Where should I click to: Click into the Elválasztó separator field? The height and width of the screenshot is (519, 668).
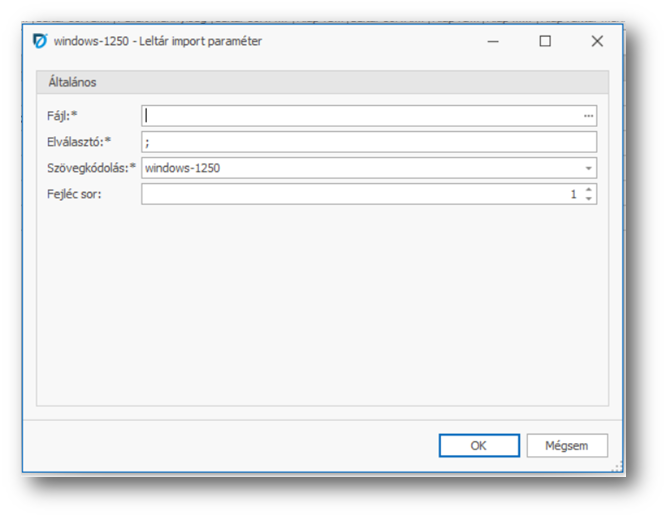(368, 142)
